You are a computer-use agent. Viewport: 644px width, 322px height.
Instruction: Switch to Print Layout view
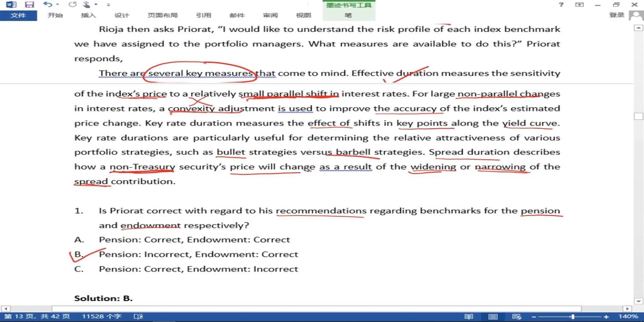tap(493, 317)
